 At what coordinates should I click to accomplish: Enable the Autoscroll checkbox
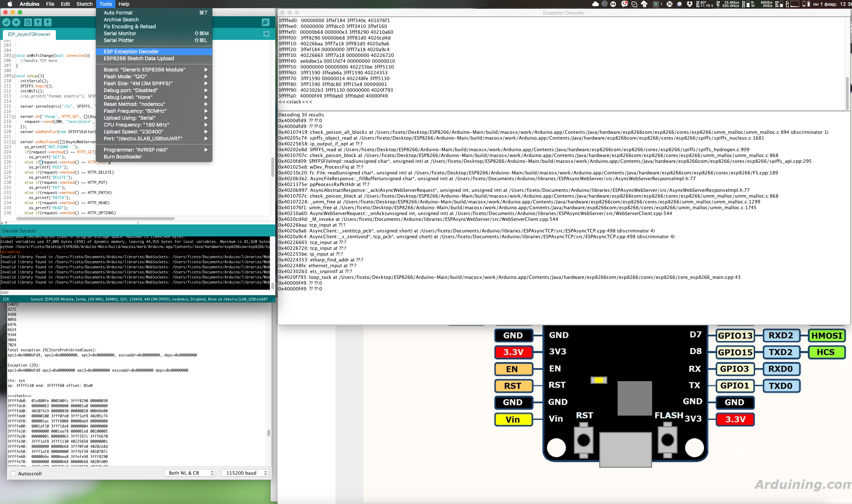click(13, 474)
